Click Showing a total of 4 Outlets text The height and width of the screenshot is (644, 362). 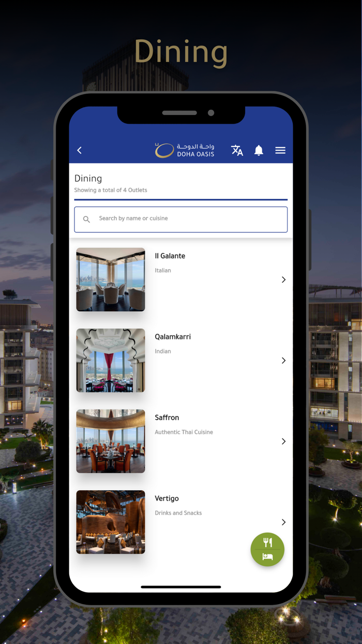pyautogui.click(x=111, y=190)
